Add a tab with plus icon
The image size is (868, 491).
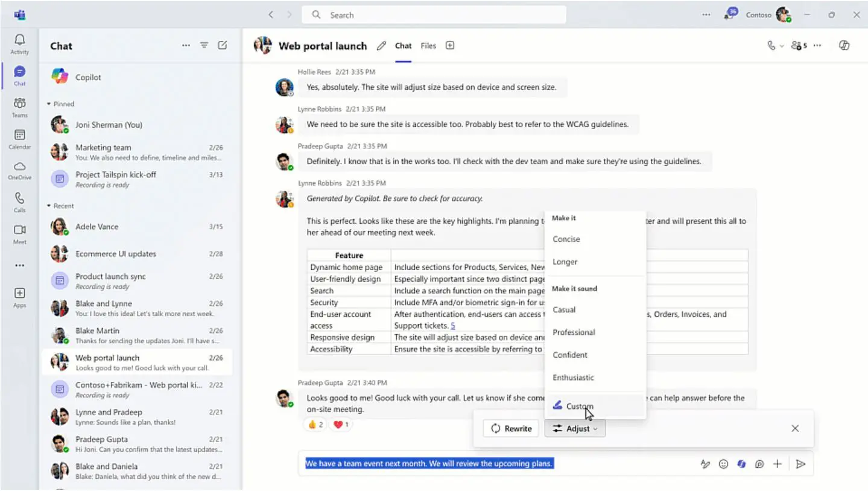pos(449,45)
